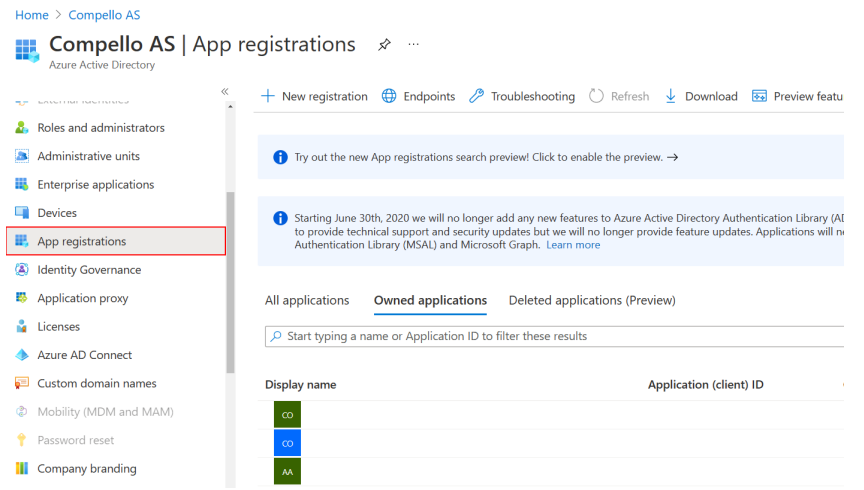Click the Compello AS directory header icon
The image size is (864, 490).
click(27, 50)
